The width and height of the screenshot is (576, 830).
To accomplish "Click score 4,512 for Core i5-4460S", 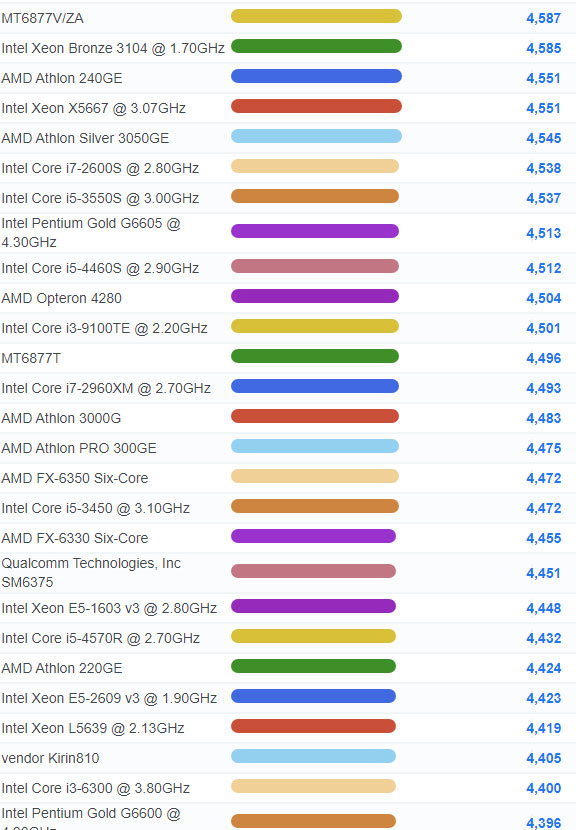I will coord(543,268).
